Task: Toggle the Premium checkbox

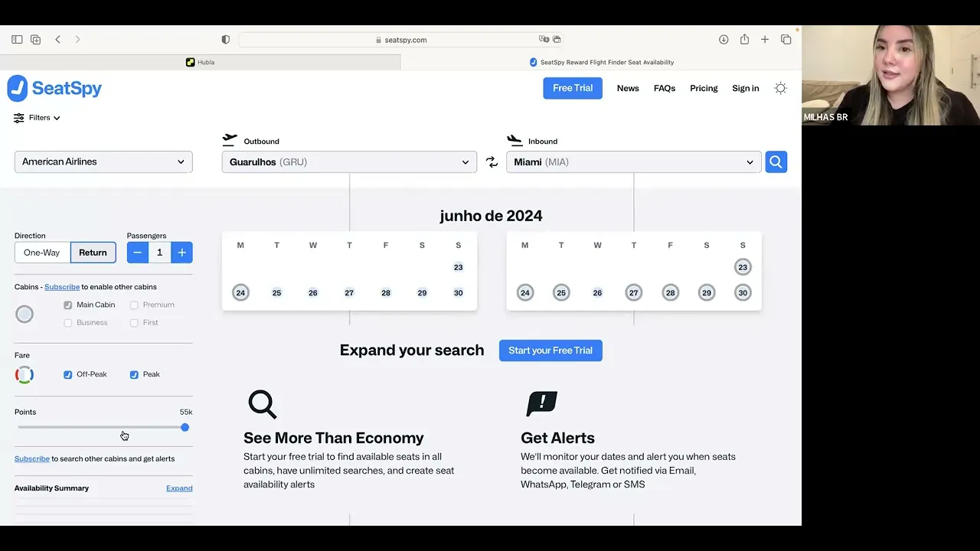Action: pos(134,305)
